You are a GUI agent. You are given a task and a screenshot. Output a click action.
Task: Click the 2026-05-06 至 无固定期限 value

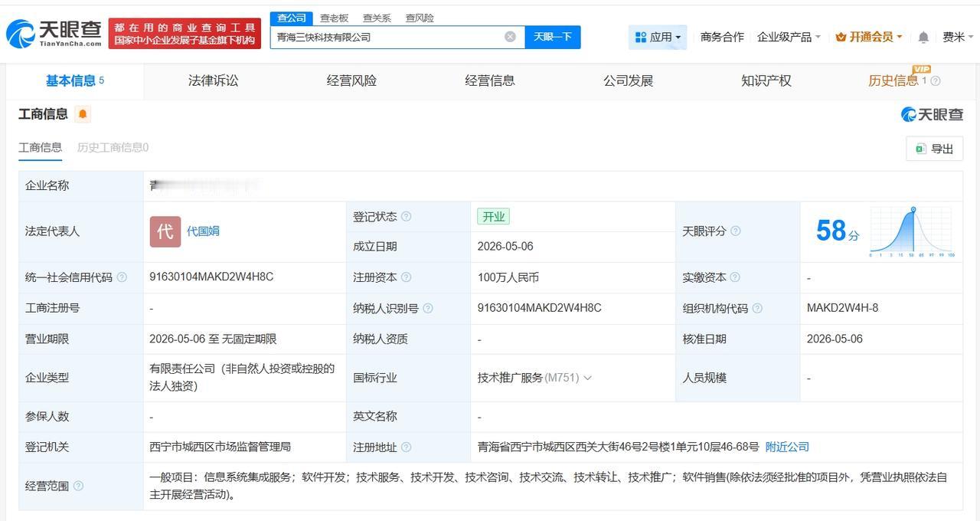213,339
